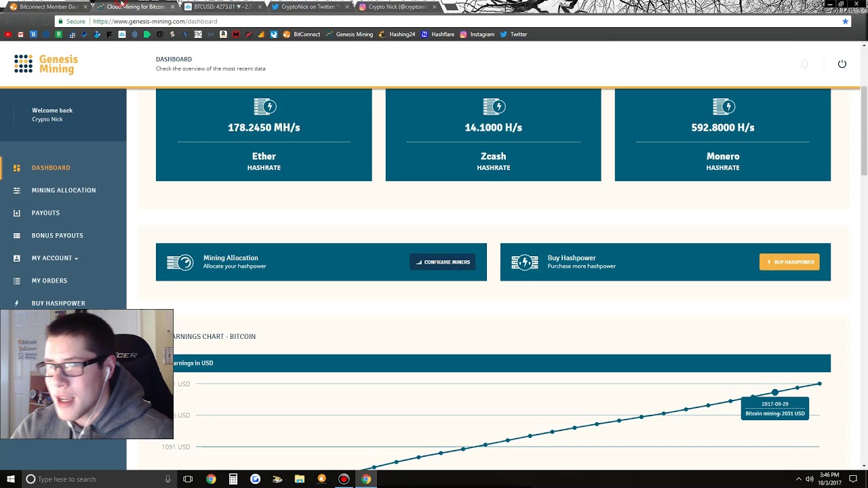Screen dimensions: 868x488
Task: Open the Instagram bookmark
Action: click(477, 34)
